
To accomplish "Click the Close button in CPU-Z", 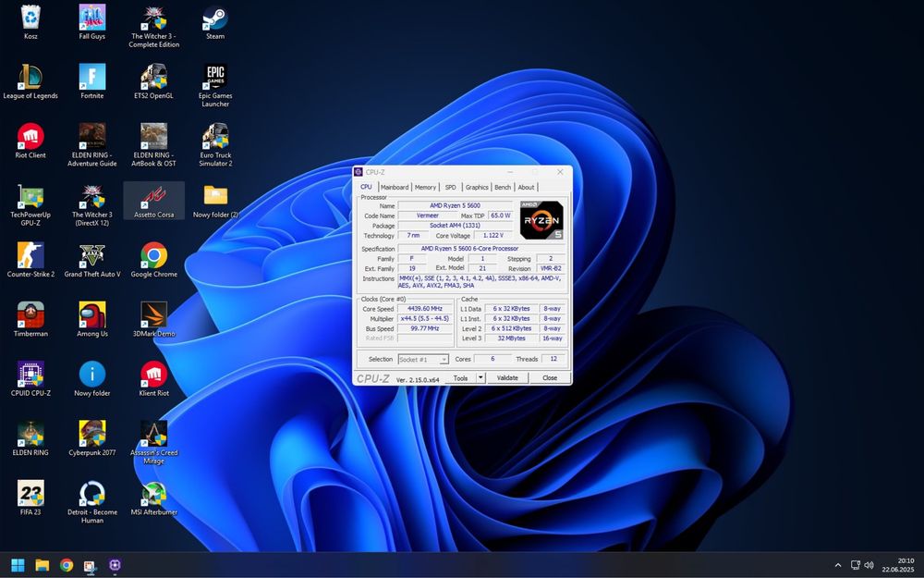I will coord(550,378).
